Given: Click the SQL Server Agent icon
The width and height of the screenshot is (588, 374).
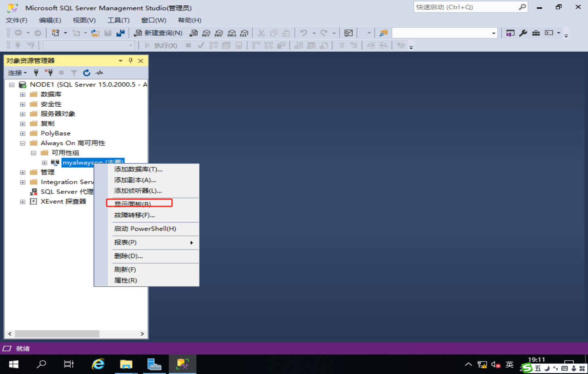Looking at the screenshot, I should pyautogui.click(x=34, y=192).
